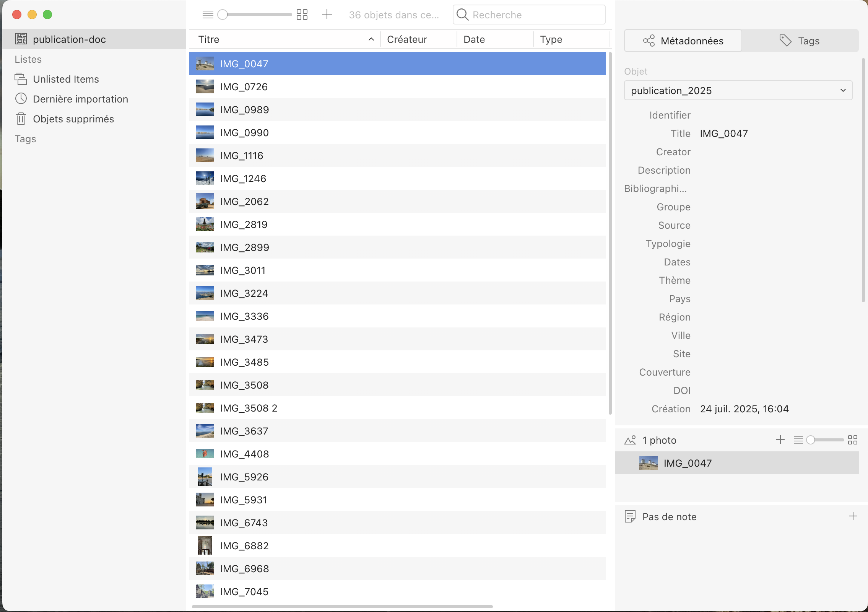Open the publication_2025 object dropdown
The width and height of the screenshot is (868, 612).
pyautogui.click(x=738, y=91)
